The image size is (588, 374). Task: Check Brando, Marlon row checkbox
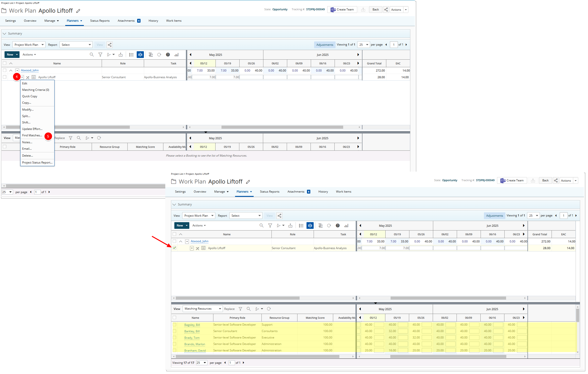pos(174,344)
